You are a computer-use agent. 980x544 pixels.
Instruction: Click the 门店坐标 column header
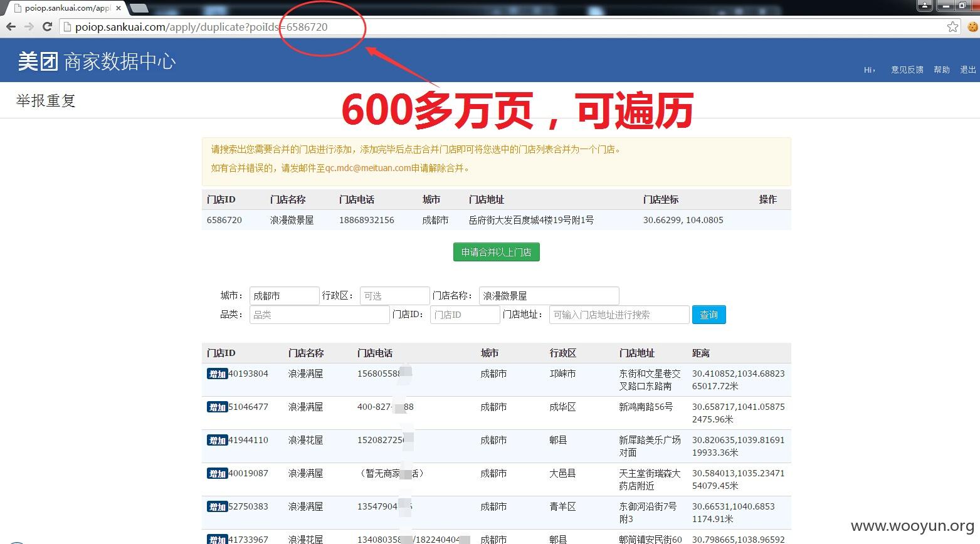(x=661, y=199)
